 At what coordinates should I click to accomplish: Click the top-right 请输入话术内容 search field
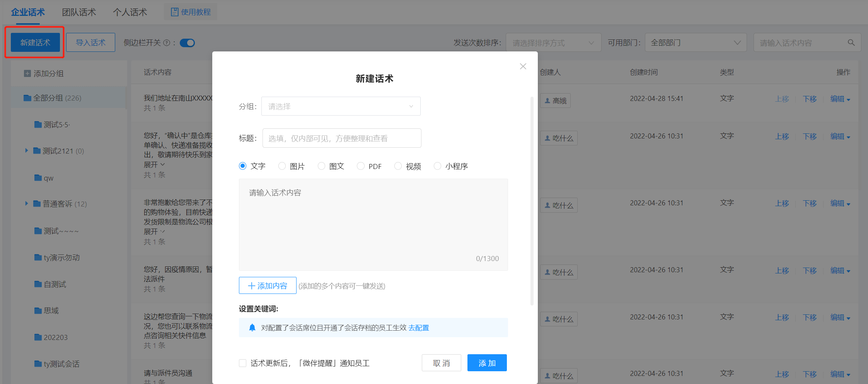coord(807,43)
